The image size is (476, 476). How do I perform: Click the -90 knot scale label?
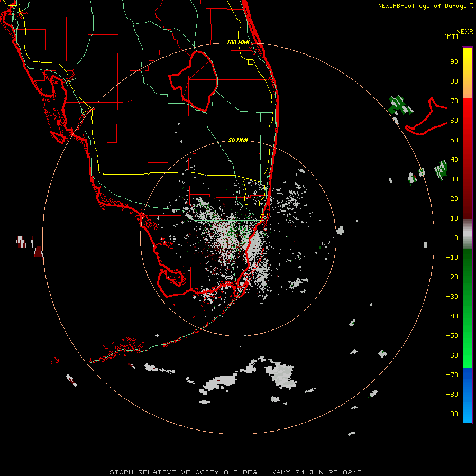click(452, 414)
